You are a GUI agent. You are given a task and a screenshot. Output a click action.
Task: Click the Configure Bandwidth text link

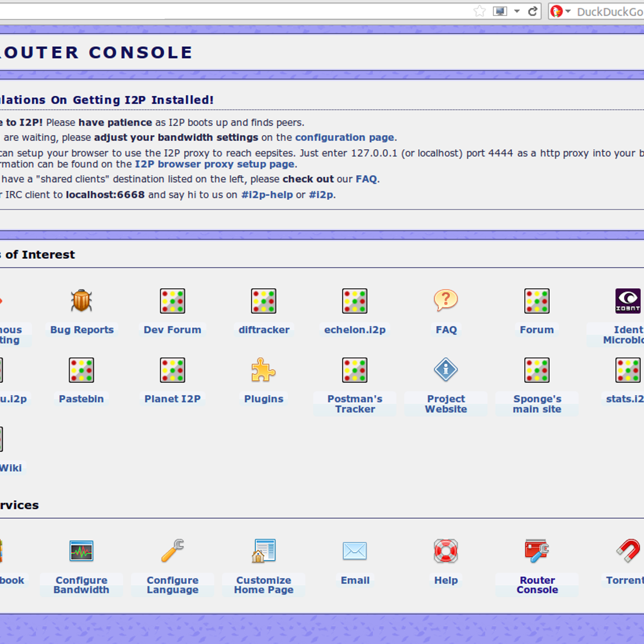click(x=81, y=585)
